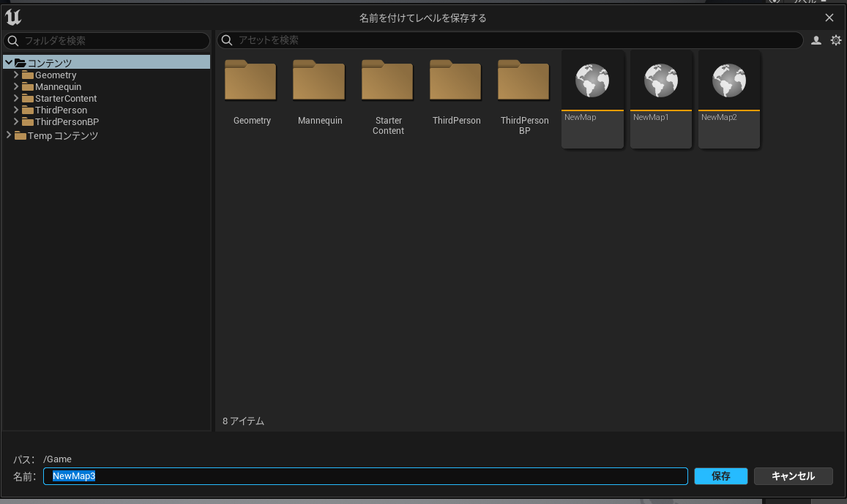This screenshot has width=847, height=504.
Task: Collapse the コンテンツ root folder arrow
Action: [x=9, y=63]
